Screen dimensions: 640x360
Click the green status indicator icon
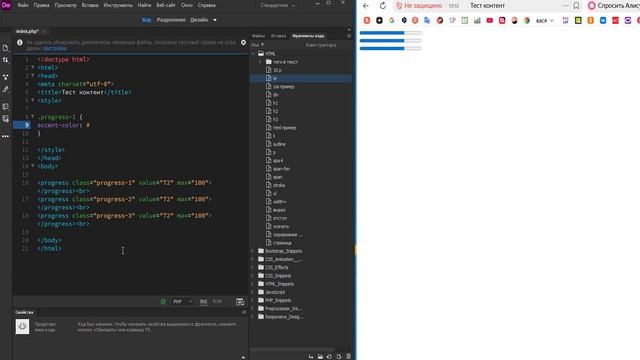pos(163,302)
